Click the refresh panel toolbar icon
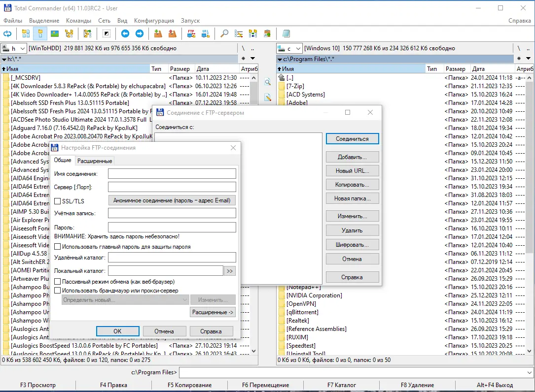Screen dimensions: 535x392 pos(7,33)
